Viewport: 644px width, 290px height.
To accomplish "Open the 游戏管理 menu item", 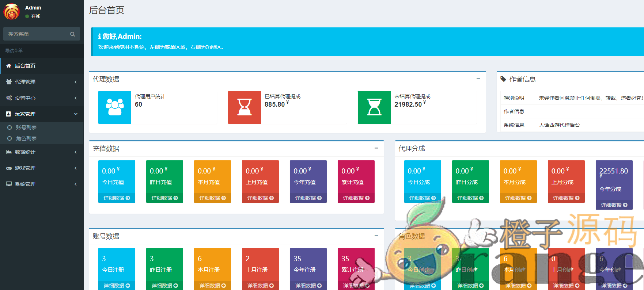I will [42, 168].
